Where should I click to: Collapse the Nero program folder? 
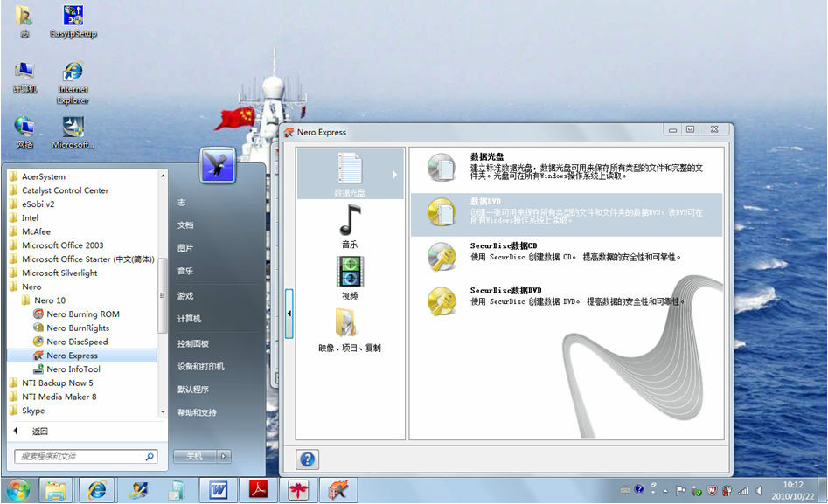pos(31,287)
